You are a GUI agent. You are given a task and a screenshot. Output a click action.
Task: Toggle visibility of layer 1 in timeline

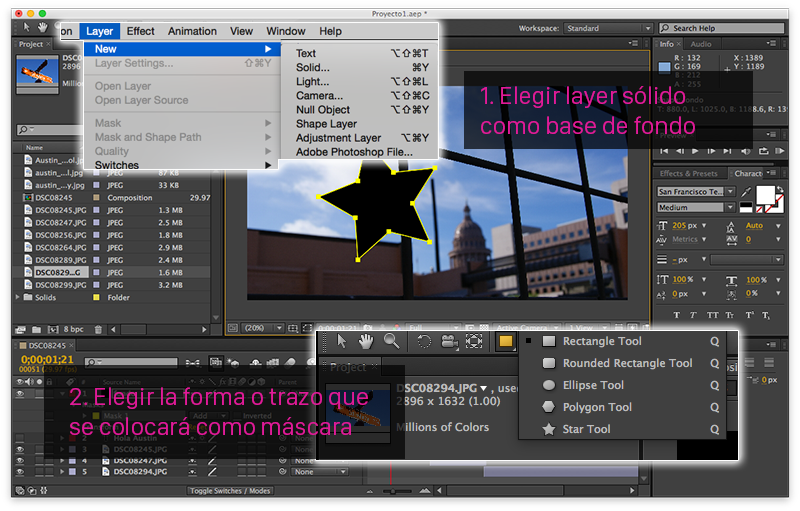pos(20,394)
